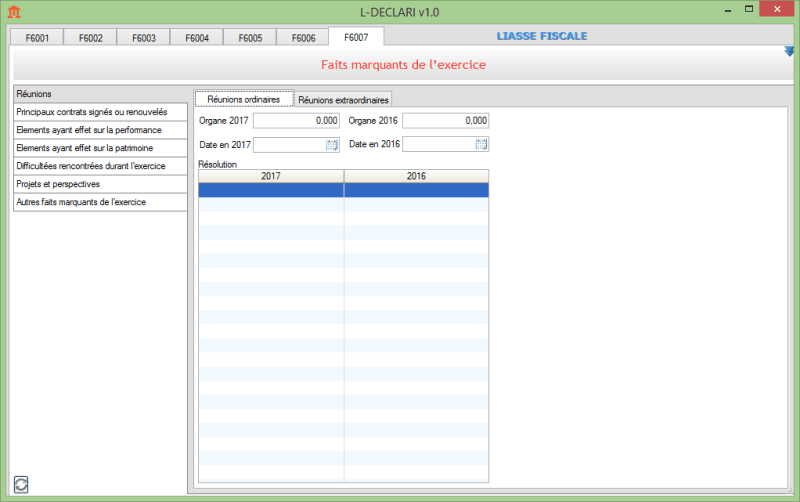Select the F6005 tab
800x502 pixels.
pyautogui.click(x=250, y=38)
